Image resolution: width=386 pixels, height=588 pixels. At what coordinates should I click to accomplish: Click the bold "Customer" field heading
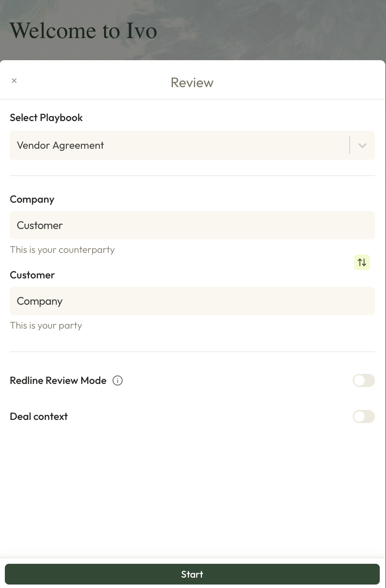(x=33, y=275)
